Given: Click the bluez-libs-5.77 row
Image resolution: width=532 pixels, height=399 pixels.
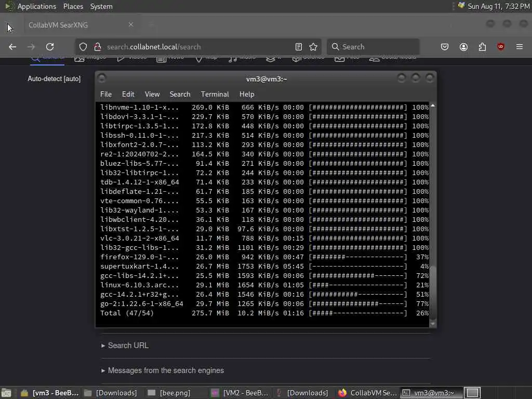Looking at the screenshot, I should (x=264, y=163).
